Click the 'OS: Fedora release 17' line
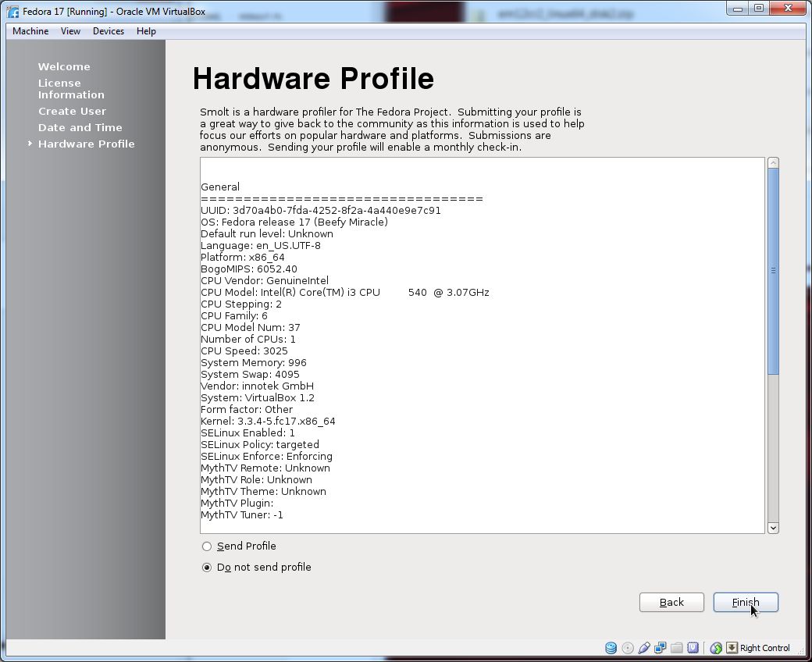The height and width of the screenshot is (662, 812). click(x=294, y=222)
